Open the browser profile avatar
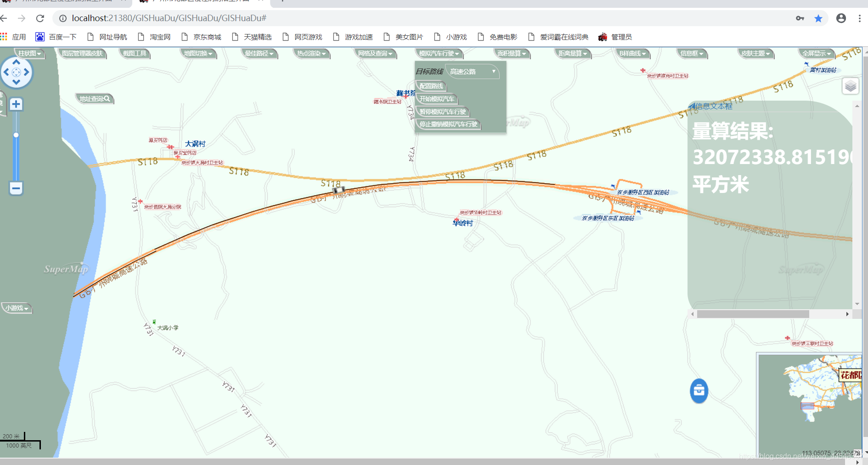Screen dimensions: 868x465 [841, 18]
